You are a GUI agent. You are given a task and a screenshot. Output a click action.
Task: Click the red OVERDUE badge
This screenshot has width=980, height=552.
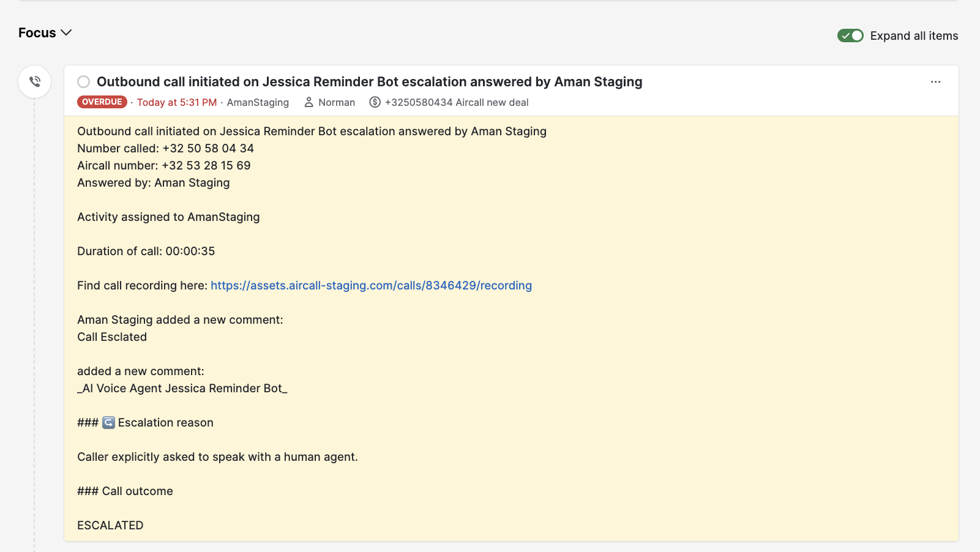click(102, 102)
